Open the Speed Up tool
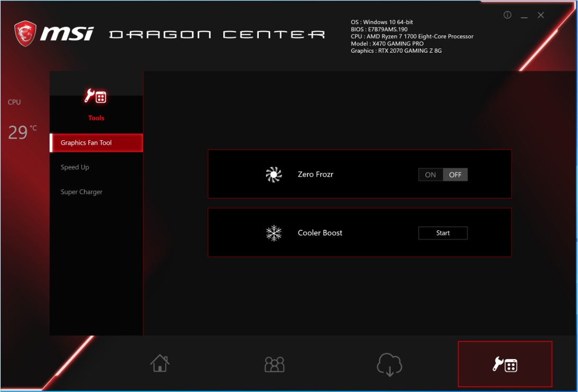The image size is (578, 392). (x=75, y=167)
